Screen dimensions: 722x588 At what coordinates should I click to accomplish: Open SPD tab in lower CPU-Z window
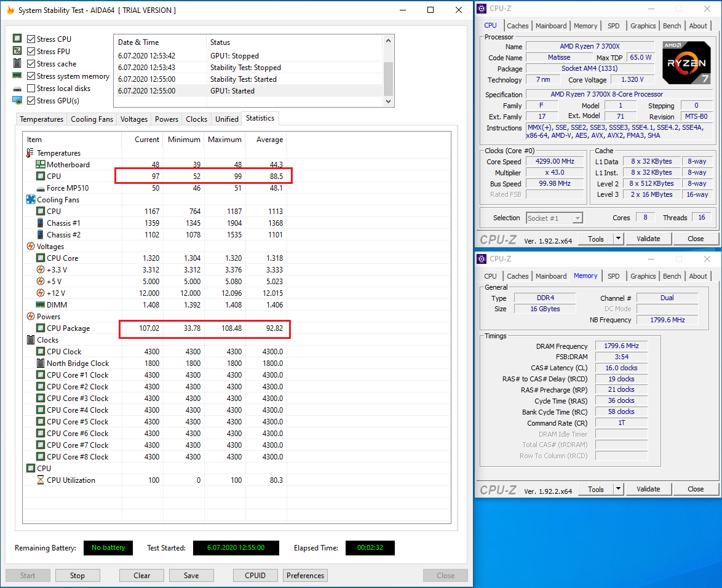(x=613, y=276)
